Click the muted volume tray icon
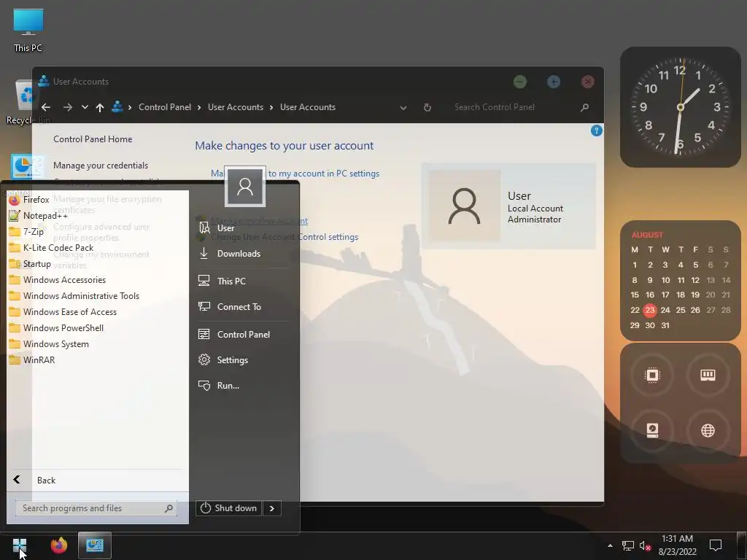The width and height of the screenshot is (747, 560). click(x=645, y=545)
